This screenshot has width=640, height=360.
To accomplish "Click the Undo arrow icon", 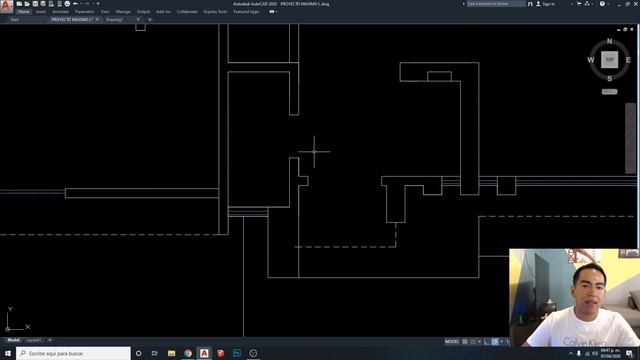I will (x=76, y=4).
